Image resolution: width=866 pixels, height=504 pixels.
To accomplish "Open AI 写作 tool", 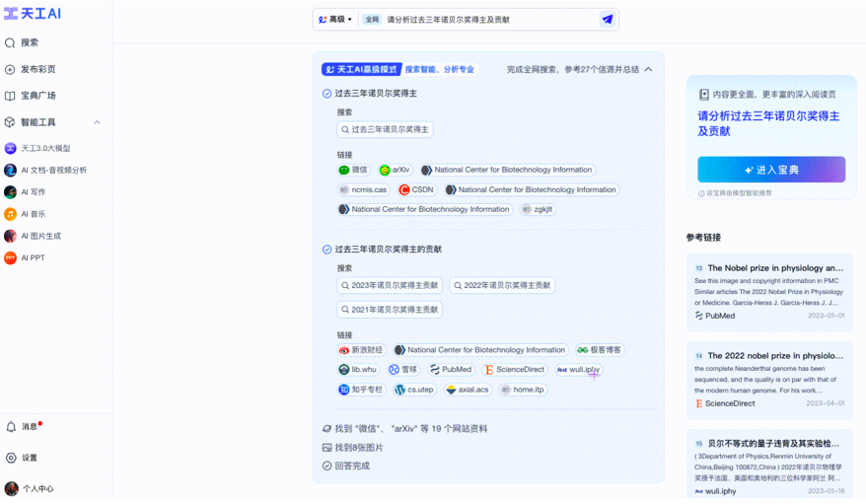I will coord(25,191).
